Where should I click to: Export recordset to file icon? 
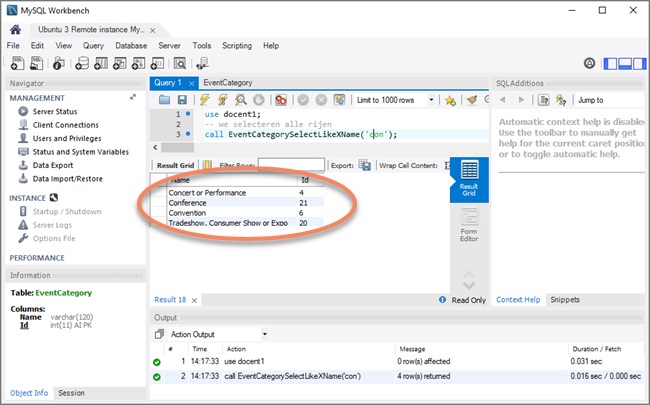click(x=364, y=165)
